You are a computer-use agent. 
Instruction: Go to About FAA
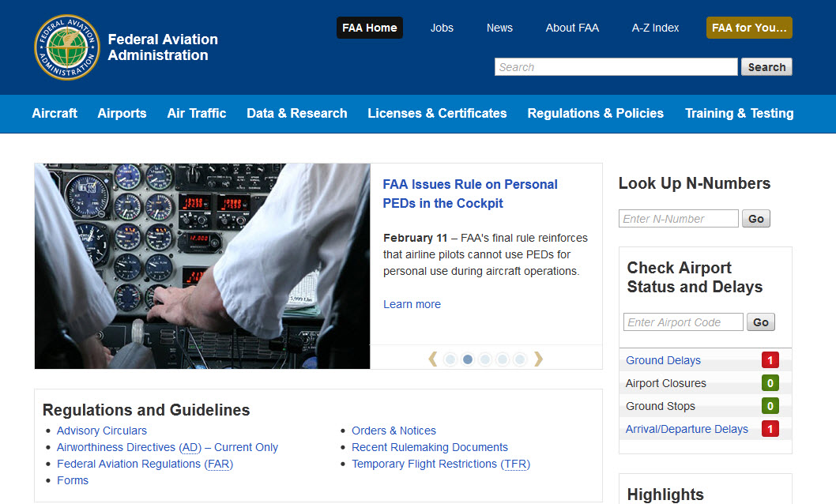click(572, 28)
